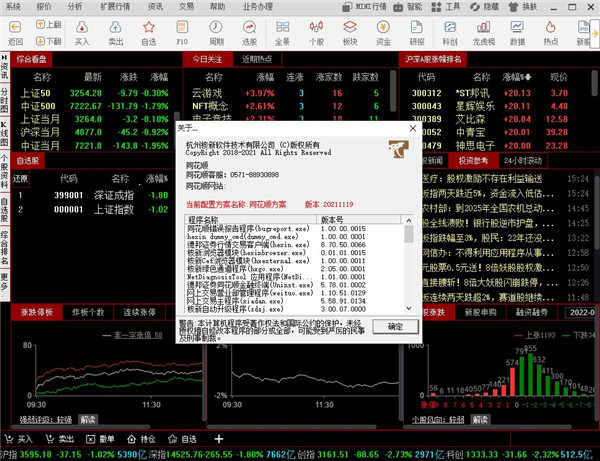This screenshot has height=461, width=600.
Task: Open the 研报 research report icon
Action: [x=417, y=27]
